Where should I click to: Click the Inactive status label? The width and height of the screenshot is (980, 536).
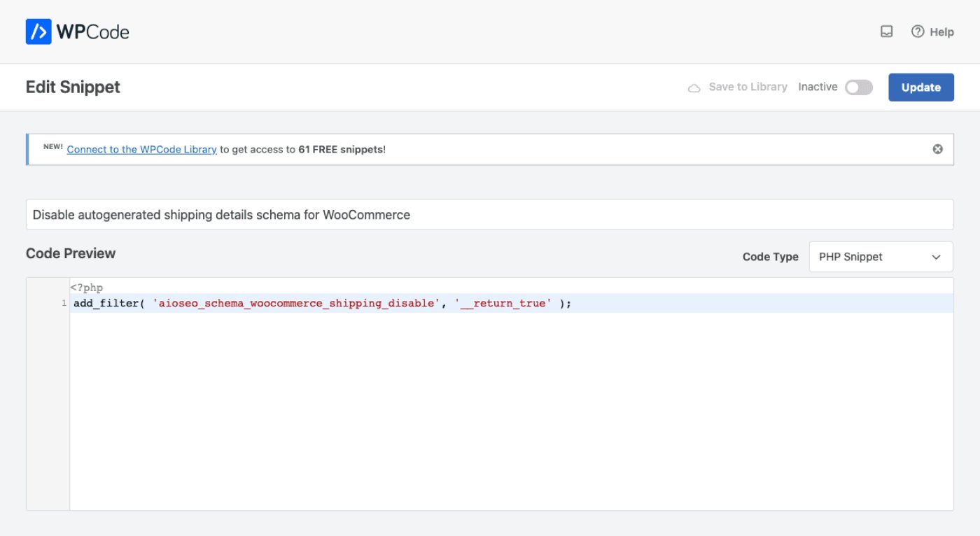818,87
